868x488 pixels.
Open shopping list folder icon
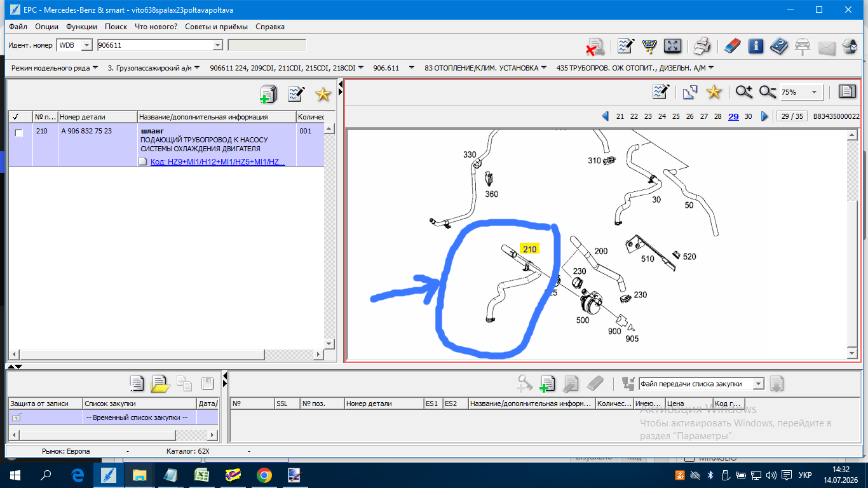tap(160, 383)
